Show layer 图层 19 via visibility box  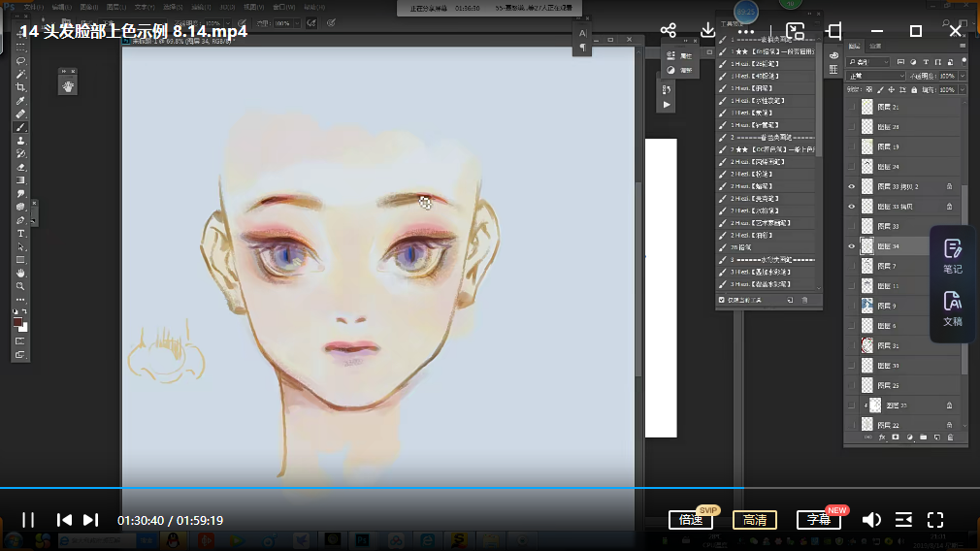pyautogui.click(x=851, y=146)
